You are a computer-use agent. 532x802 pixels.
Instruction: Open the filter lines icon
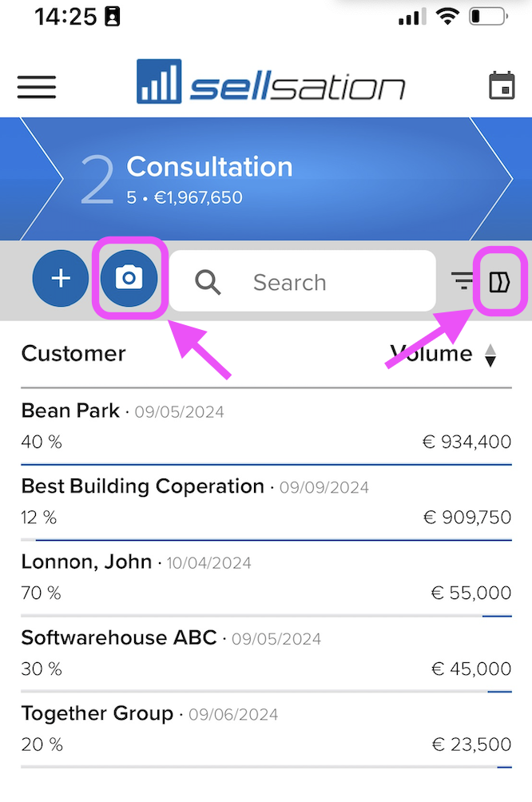pyautogui.click(x=462, y=281)
